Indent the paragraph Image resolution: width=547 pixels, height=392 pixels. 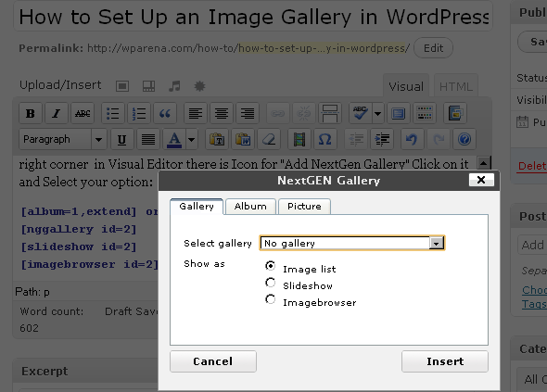(x=382, y=139)
